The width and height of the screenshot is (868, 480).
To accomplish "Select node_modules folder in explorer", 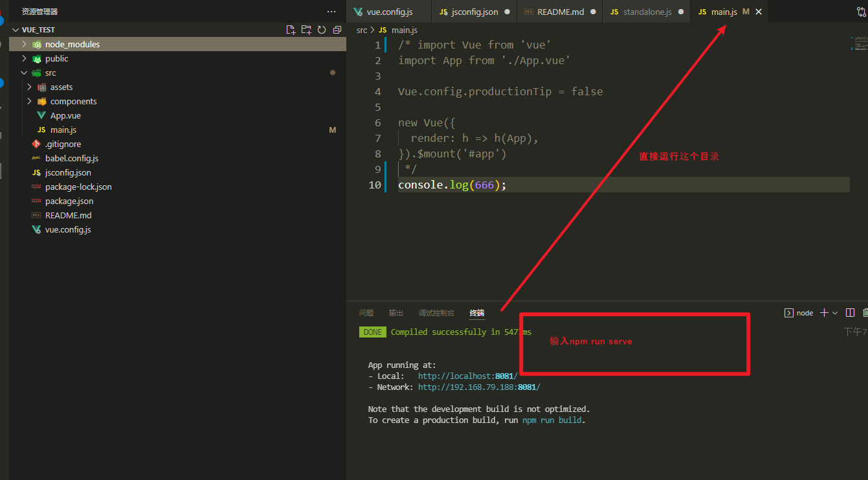I will coord(178,44).
